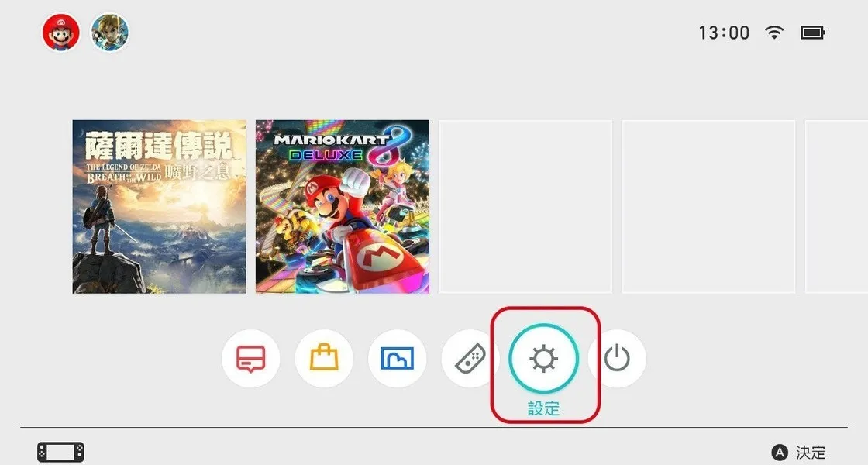
Task: Open System Settings gear icon
Action: [x=543, y=359]
